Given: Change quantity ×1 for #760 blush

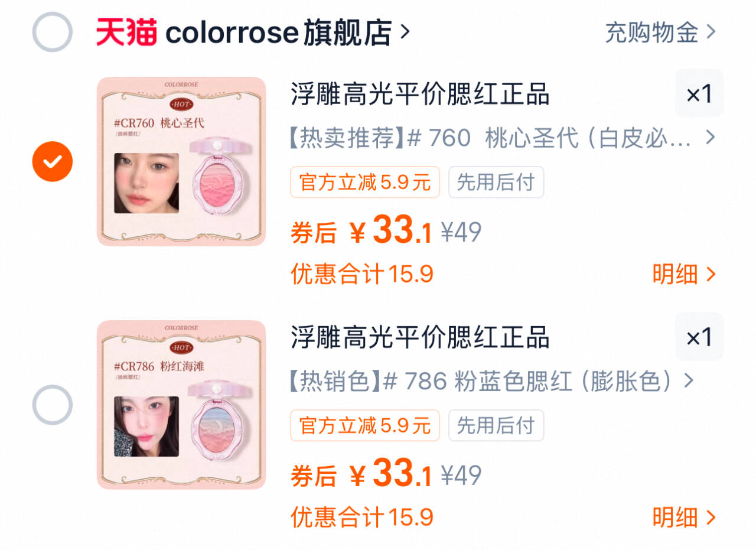Looking at the screenshot, I should 699,93.
